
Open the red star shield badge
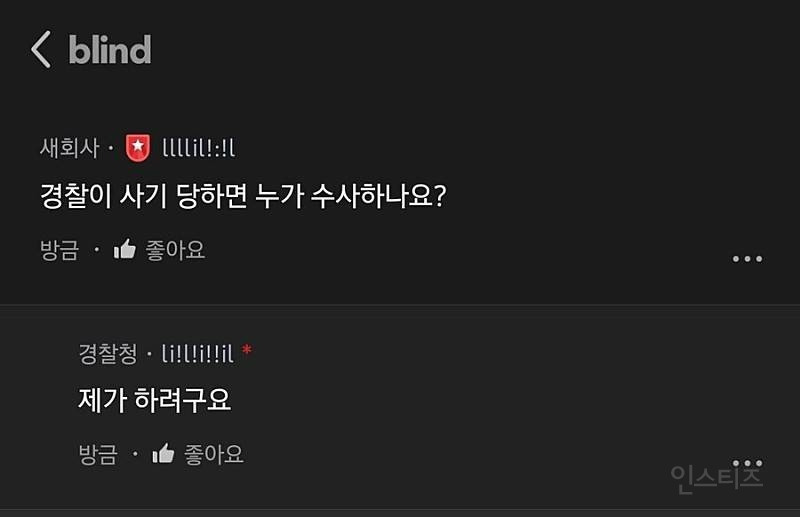coord(138,148)
